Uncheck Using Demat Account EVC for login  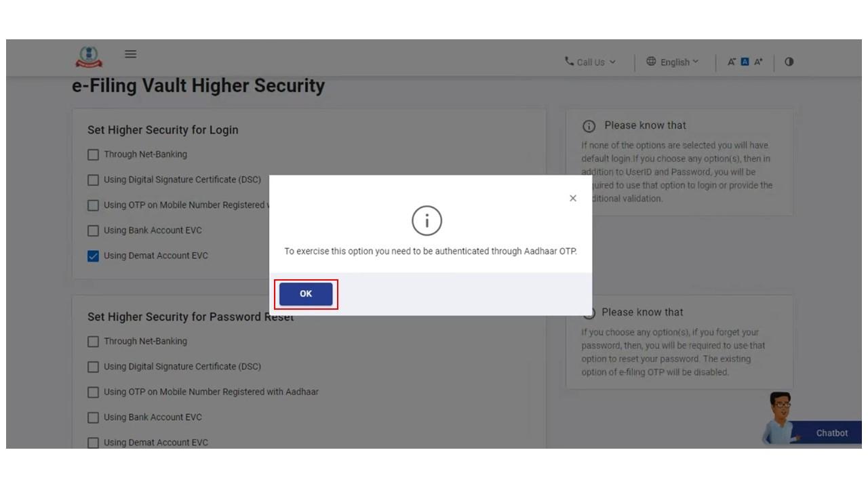[x=93, y=256]
